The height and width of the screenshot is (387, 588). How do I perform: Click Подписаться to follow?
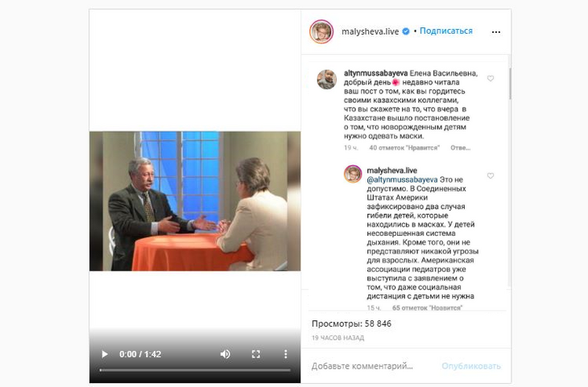pyautogui.click(x=446, y=31)
